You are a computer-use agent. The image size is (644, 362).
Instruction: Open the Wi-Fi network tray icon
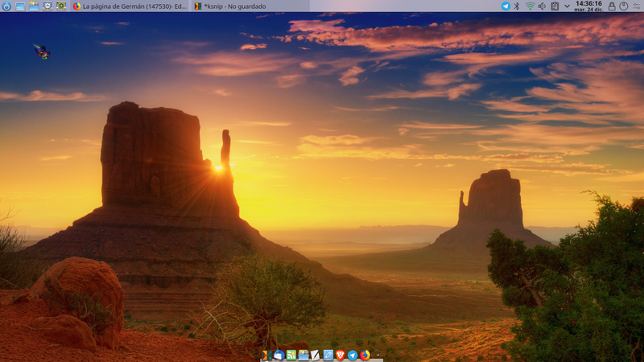530,6
